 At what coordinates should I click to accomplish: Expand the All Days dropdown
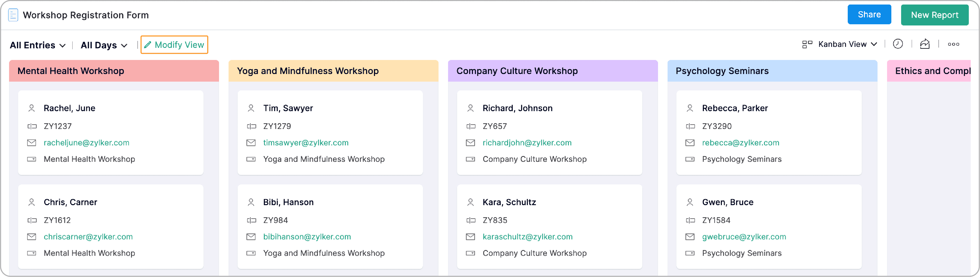(104, 45)
